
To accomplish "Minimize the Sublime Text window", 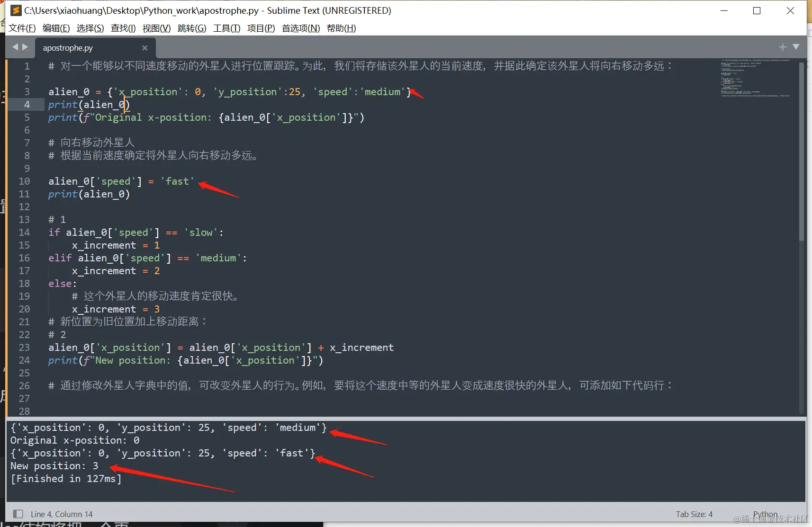I will click(724, 10).
